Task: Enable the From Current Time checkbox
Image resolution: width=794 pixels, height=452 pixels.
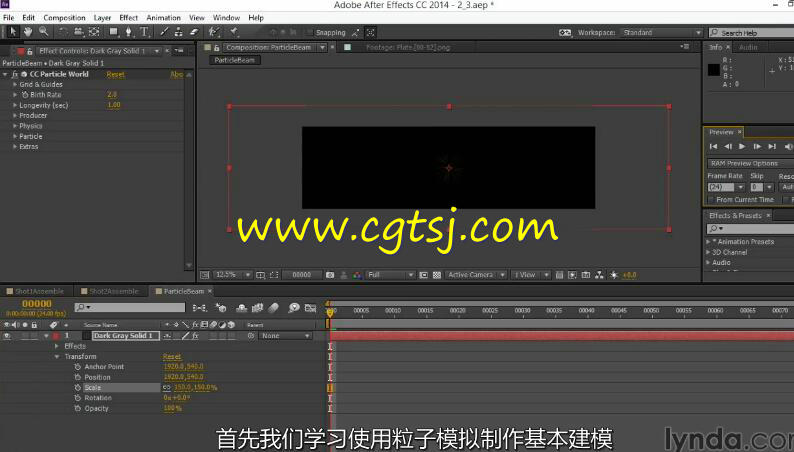Action: click(711, 200)
